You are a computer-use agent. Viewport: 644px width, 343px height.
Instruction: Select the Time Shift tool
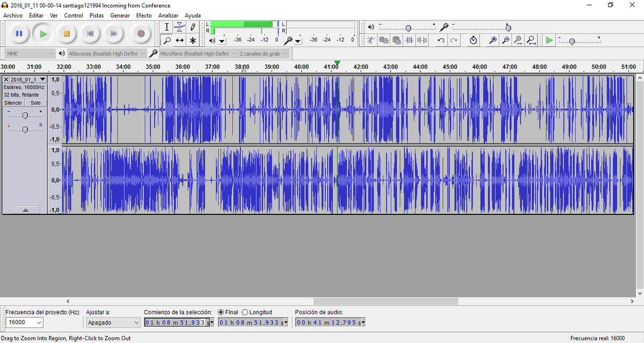180,40
